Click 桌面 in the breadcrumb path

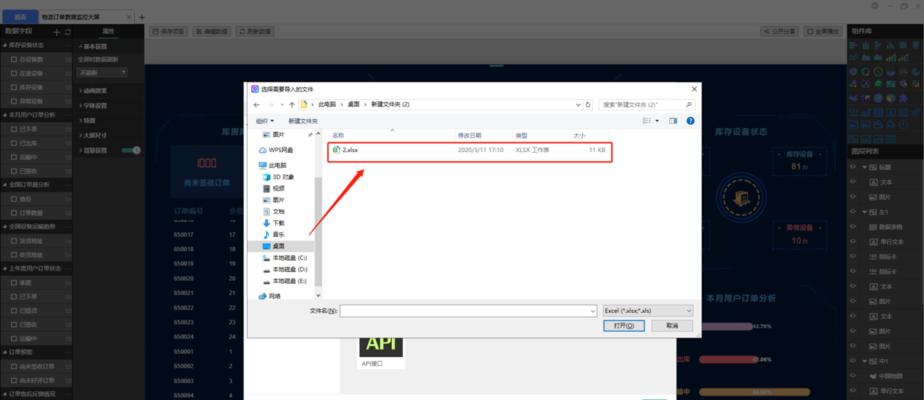coord(354,105)
